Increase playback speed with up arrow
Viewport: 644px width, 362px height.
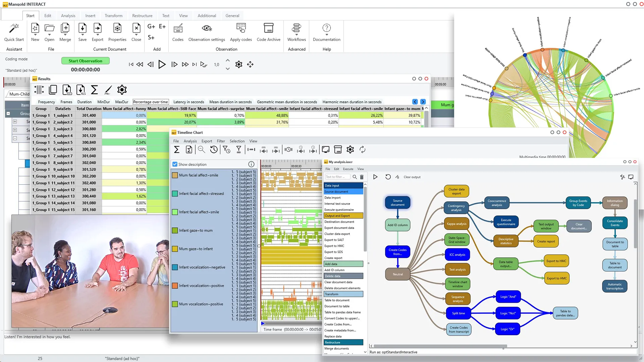228,60
